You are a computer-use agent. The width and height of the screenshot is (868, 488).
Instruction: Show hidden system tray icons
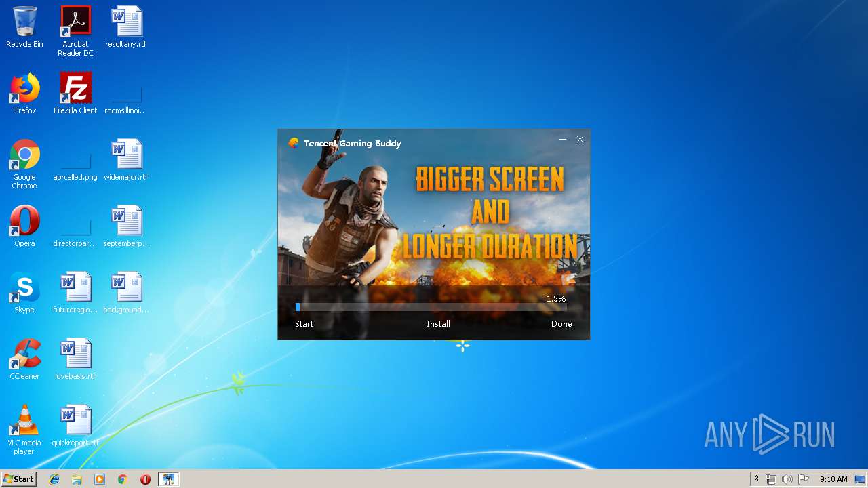[x=756, y=479]
